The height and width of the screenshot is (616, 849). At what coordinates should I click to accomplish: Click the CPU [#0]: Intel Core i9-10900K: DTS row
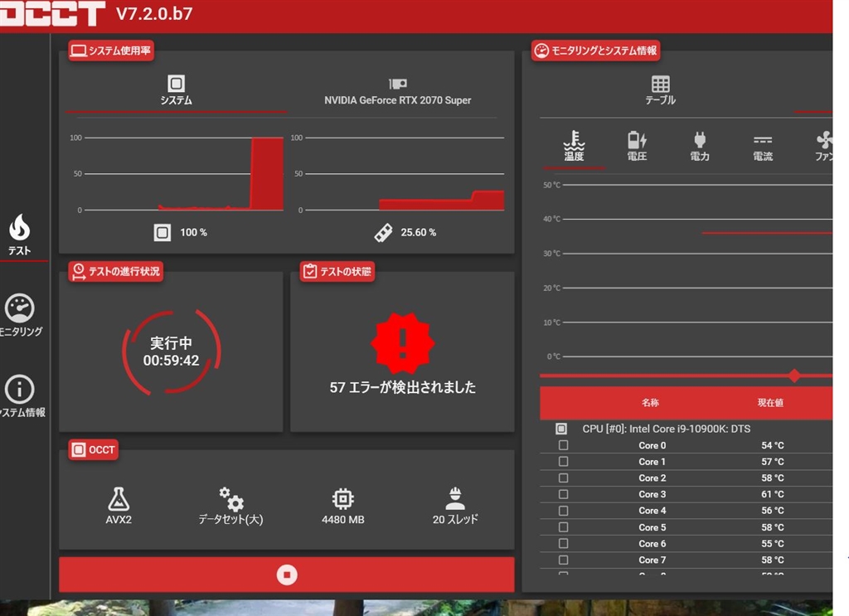point(667,429)
